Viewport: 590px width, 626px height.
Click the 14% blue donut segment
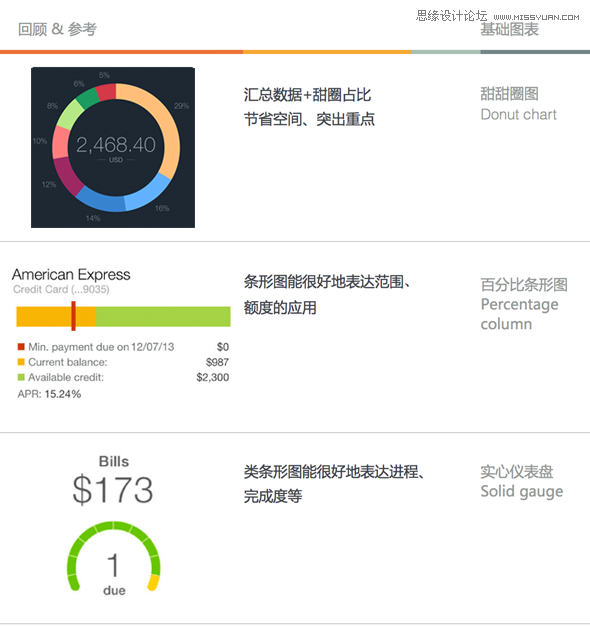click(x=101, y=201)
